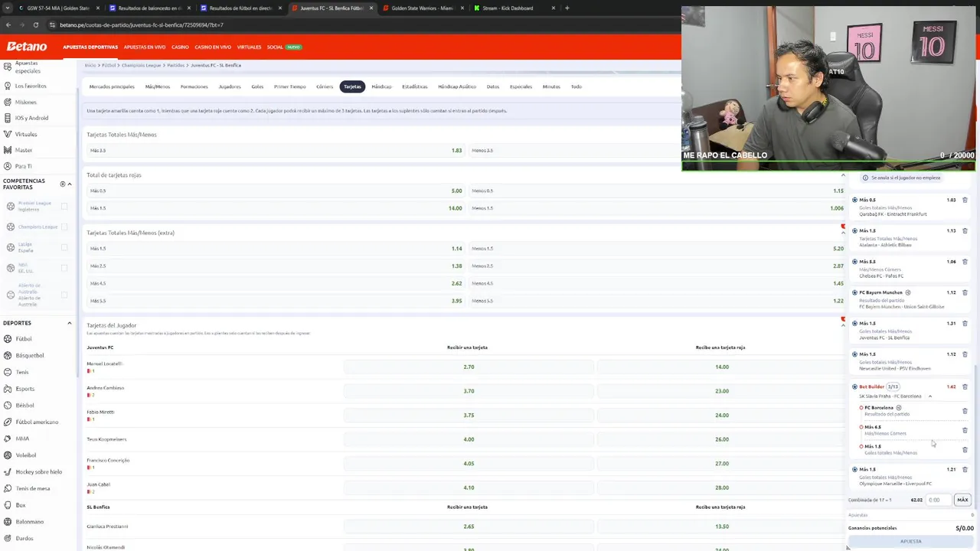Delete the Olympique Marseille - Liverpool FC selection
Viewport: 980px width, 551px height.
tap(965, 469)
